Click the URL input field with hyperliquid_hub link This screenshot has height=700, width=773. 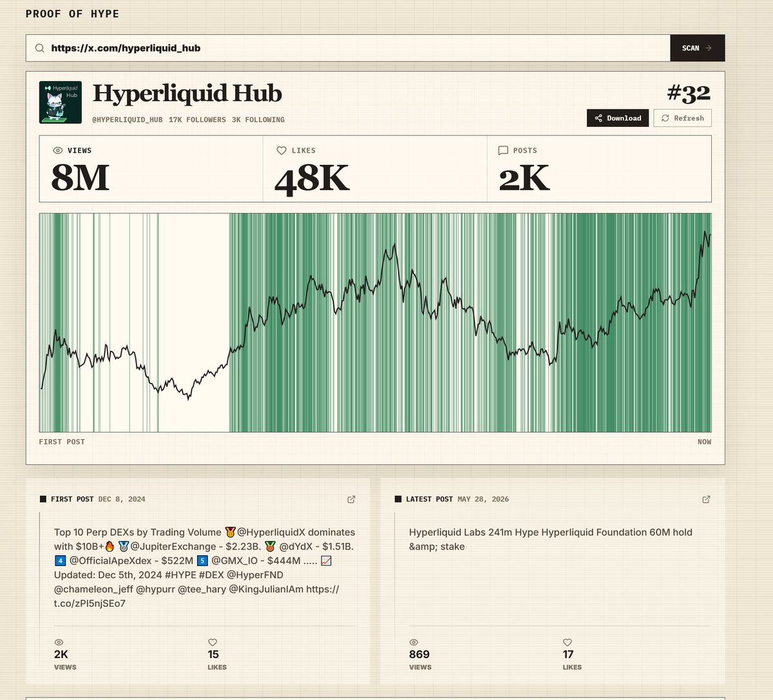[348, 48]
